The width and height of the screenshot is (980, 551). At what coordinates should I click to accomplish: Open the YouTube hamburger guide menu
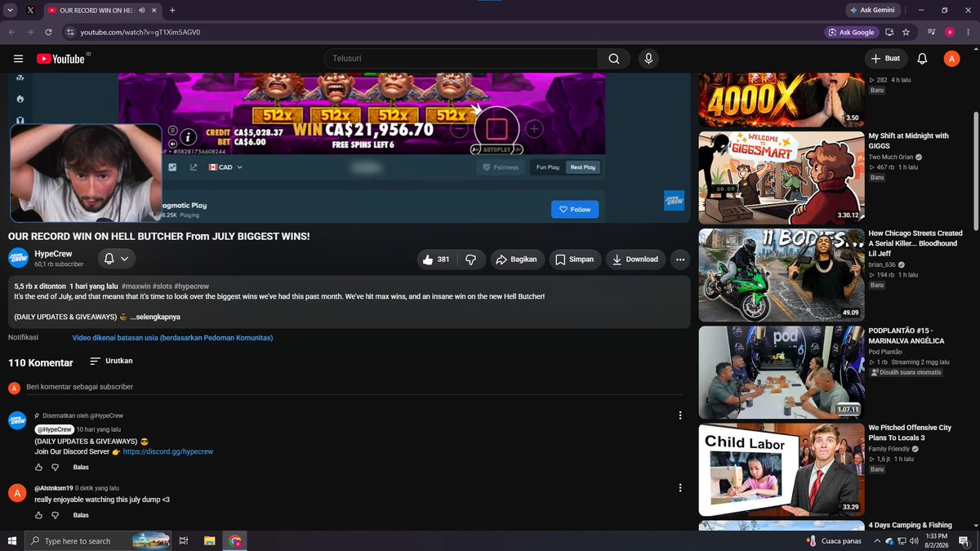[x=18, y=59]
